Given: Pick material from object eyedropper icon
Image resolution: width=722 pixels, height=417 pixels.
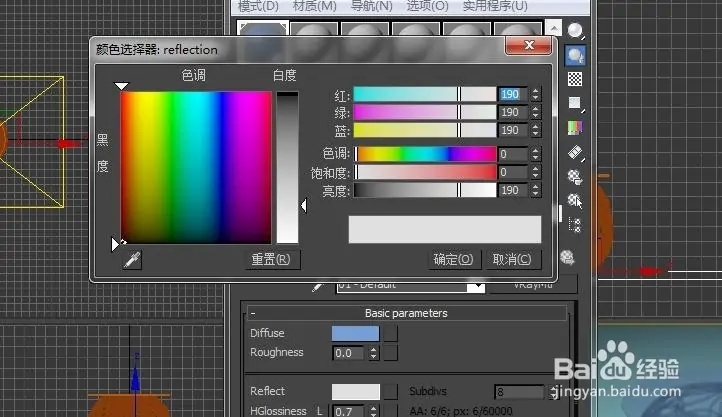Looking at the screenshot, I should point(317,286).
